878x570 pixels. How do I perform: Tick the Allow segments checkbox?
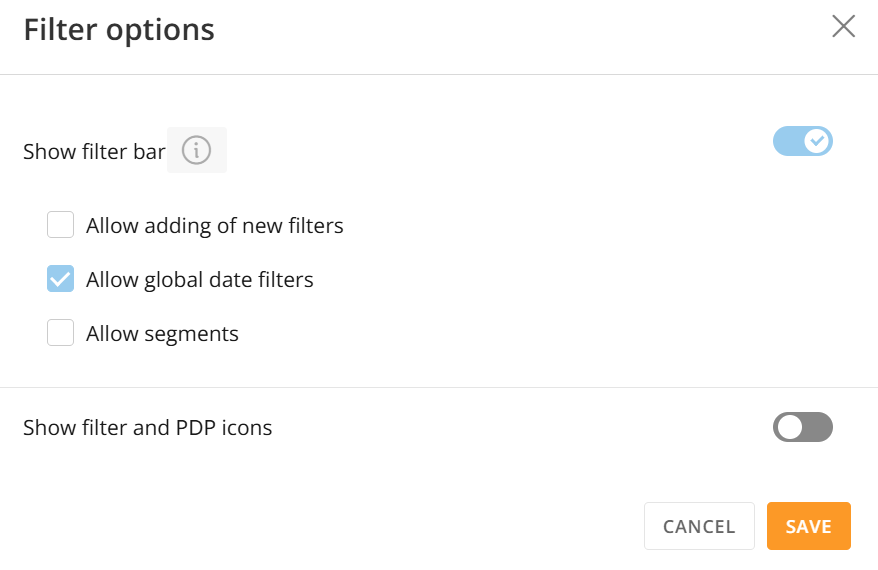pos(61,333)
